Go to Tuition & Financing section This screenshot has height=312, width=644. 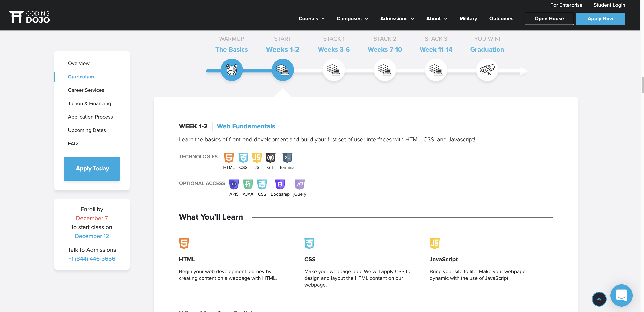click(x=89, y=104)
